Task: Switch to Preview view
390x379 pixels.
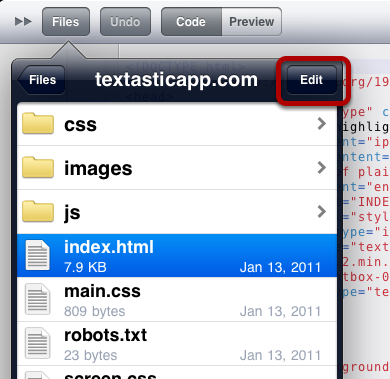Action: pyautogui.click(x=252, y=22)
